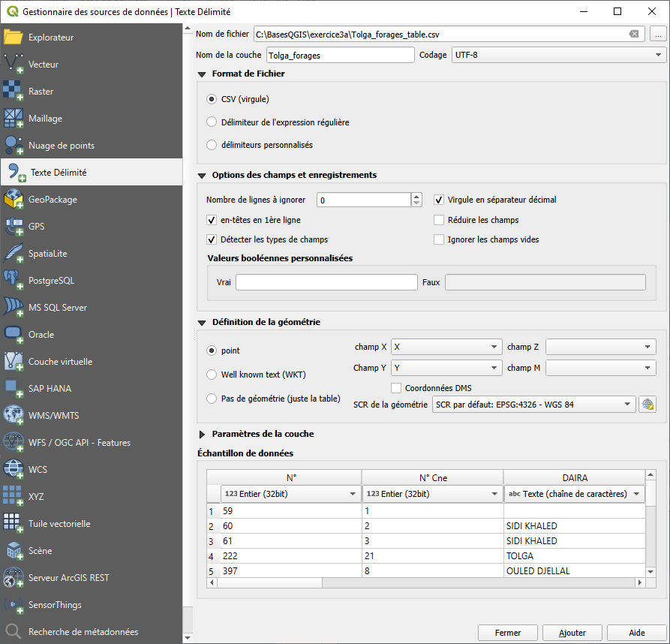Select the Well known text (WKT) option
The height and width of the screenshot is (644, 670).
pos(212,375)
